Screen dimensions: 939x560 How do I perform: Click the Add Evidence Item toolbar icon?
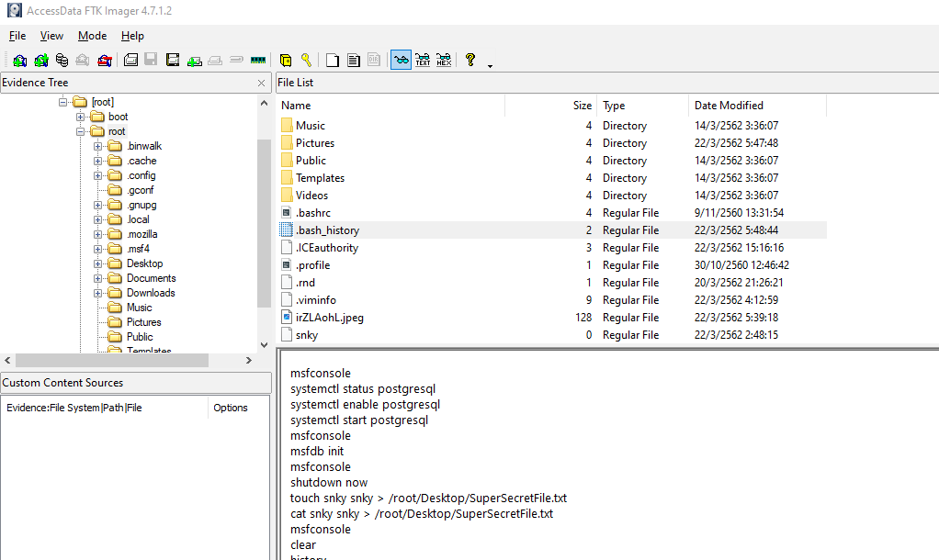tap(19, 61)
